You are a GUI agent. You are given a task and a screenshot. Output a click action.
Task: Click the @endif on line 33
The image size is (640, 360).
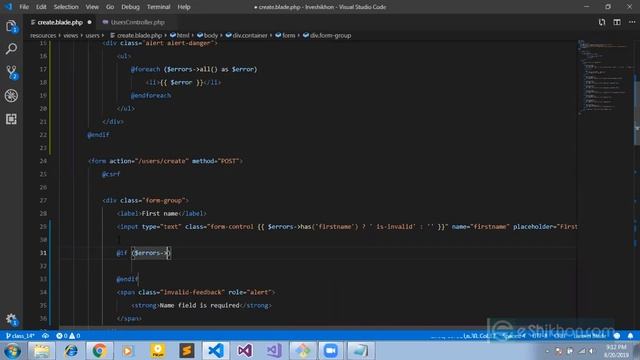coord(127,279)
